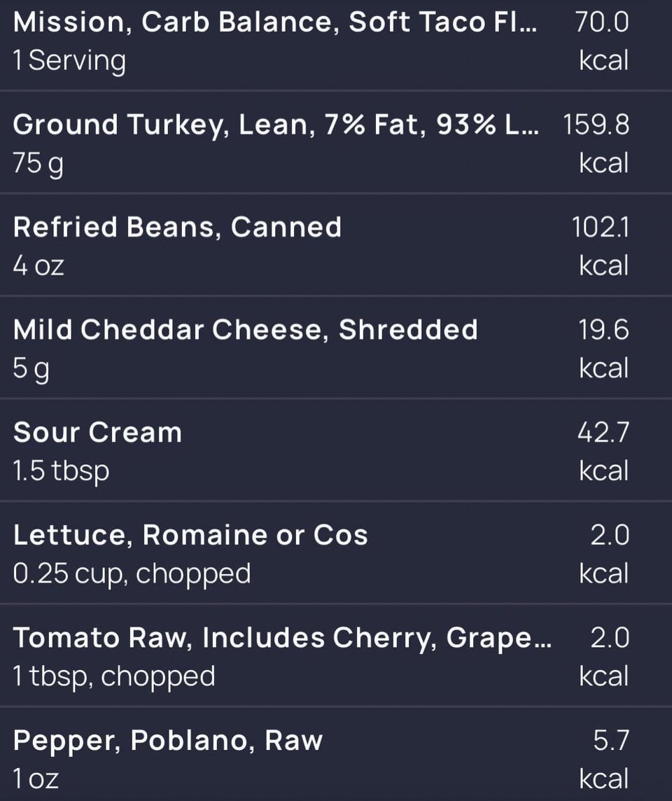Tap the 19.6 kcal cheddar cheese value

pos(603,349)
